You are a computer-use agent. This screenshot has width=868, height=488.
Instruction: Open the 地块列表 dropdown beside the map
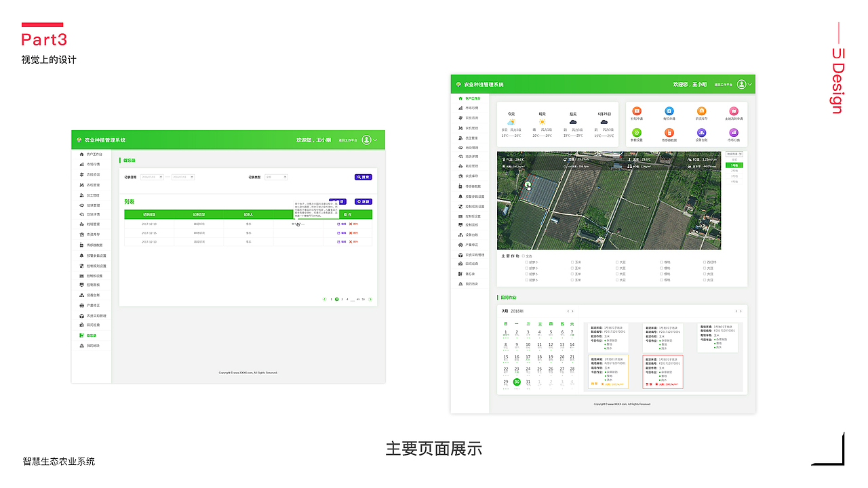734,154
